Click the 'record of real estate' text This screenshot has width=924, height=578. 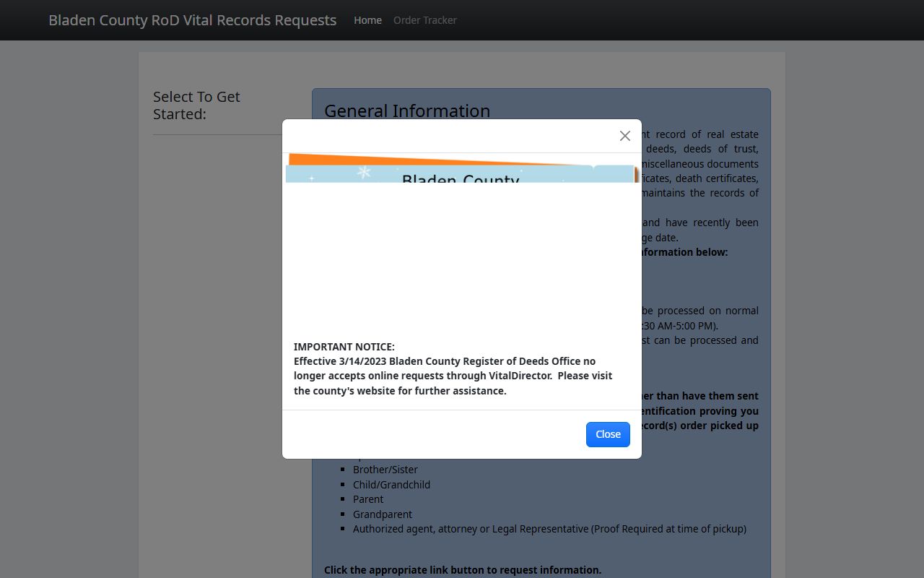pyautogui.click(x=700, y=134)
